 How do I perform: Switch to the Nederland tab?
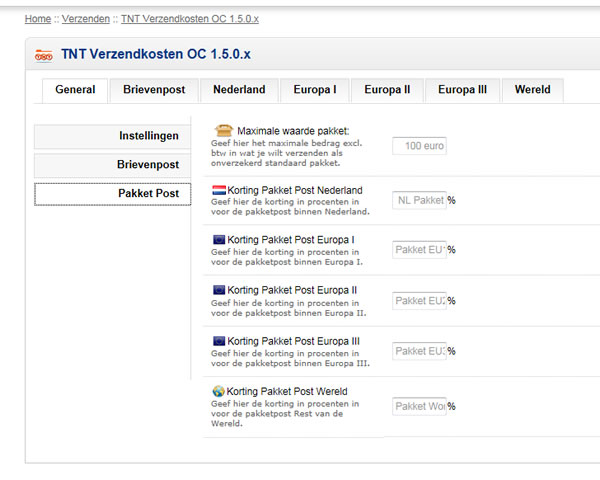tap(239, 90)
